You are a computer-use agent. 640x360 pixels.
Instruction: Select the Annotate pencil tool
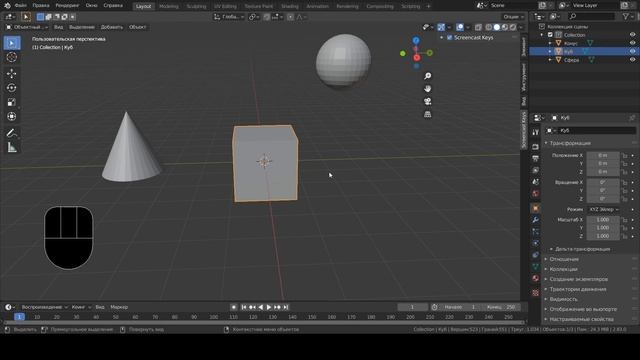click(x=12, y=133)
